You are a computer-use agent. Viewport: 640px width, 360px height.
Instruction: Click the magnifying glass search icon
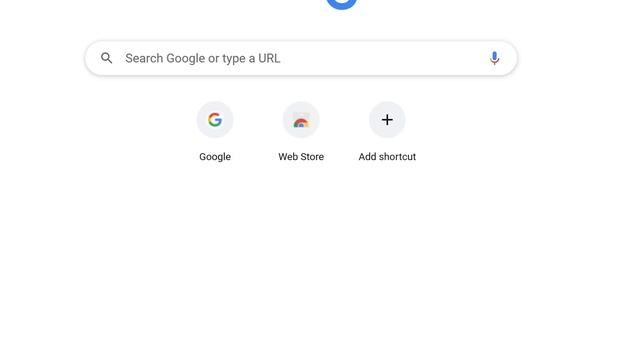coord(107,58)
